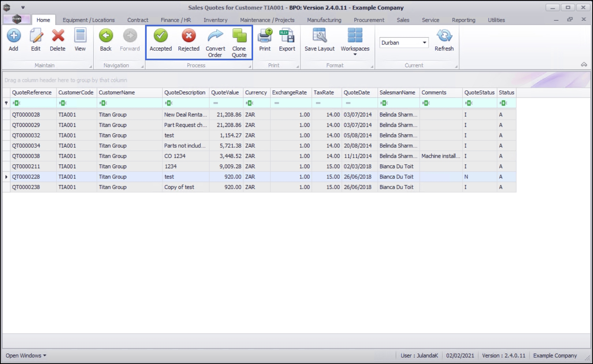The height and width of the screenshot is (364, 593).
Task: Export the grid to XLSX
Action: [287, 40]
